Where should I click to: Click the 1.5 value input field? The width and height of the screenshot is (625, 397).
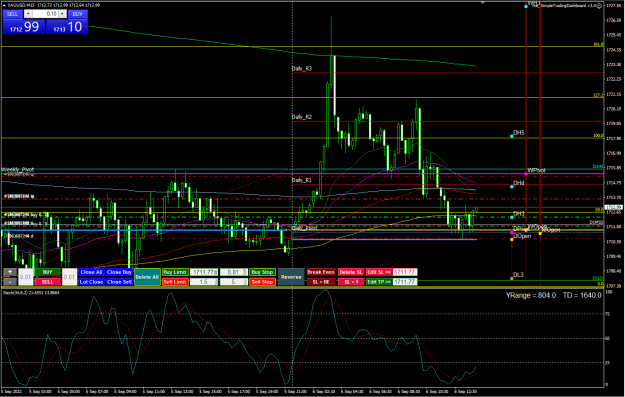(x=204, y=282)
